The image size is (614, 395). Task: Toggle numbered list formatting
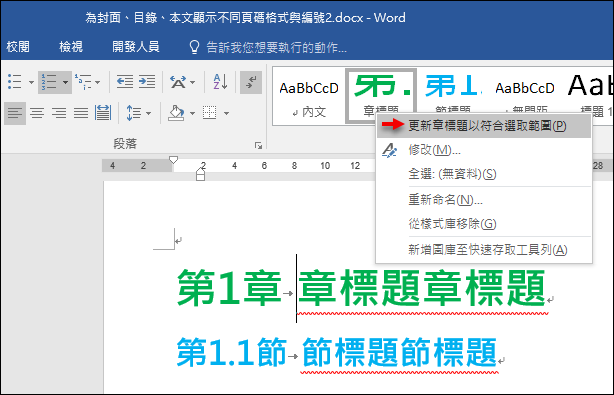coord(49,82)
